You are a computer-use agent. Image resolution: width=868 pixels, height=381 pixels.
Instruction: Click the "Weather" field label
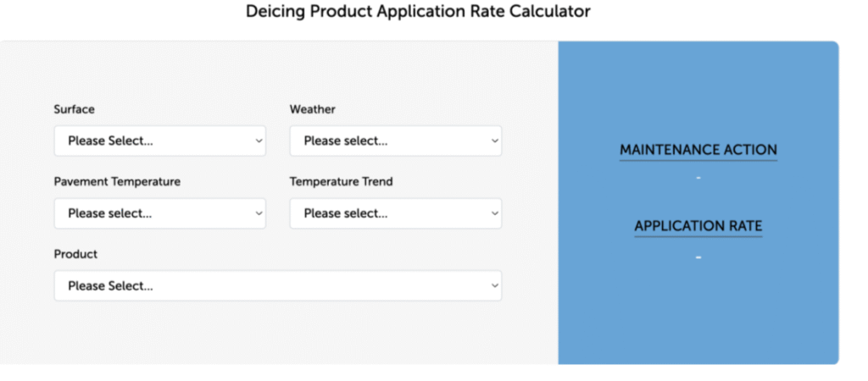point(313,109)
